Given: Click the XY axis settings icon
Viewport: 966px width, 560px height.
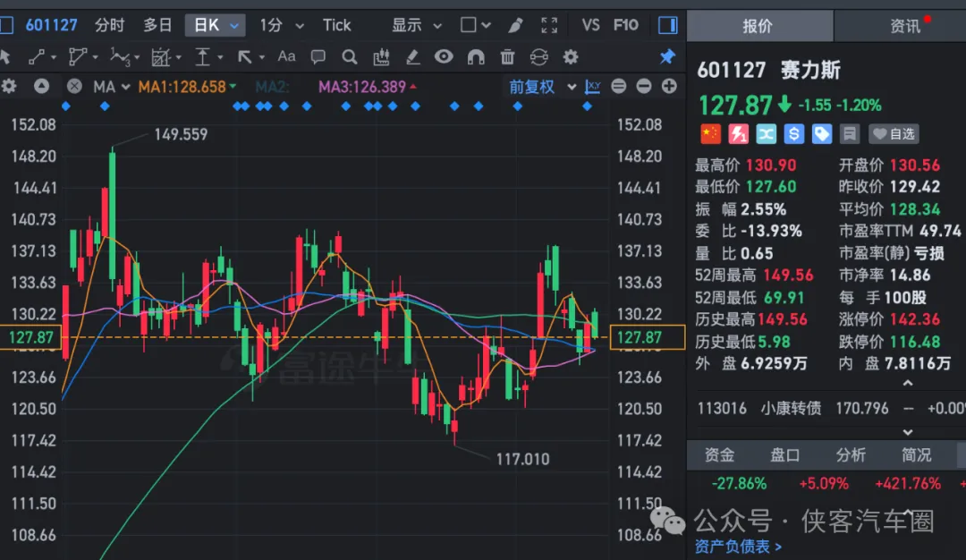Looking at the screenshot, I should click(593, 86).
